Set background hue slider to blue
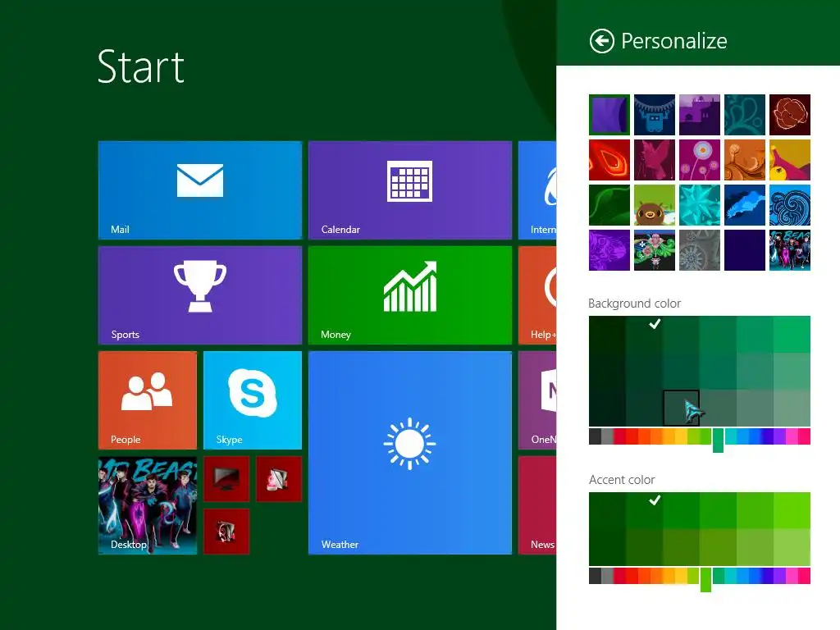This screenshot has width=840, height=630. (755, 436)
